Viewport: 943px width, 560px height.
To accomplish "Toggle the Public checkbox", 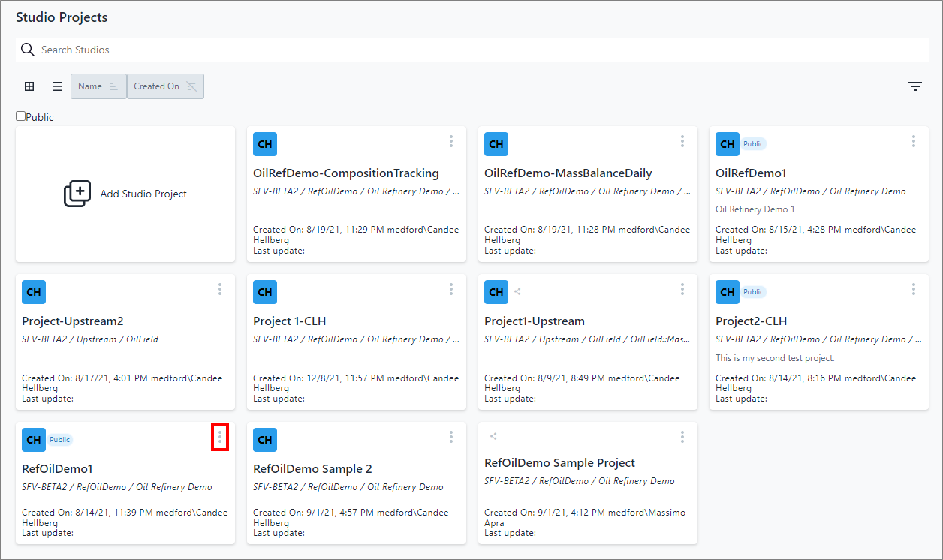I will point(21,116).
